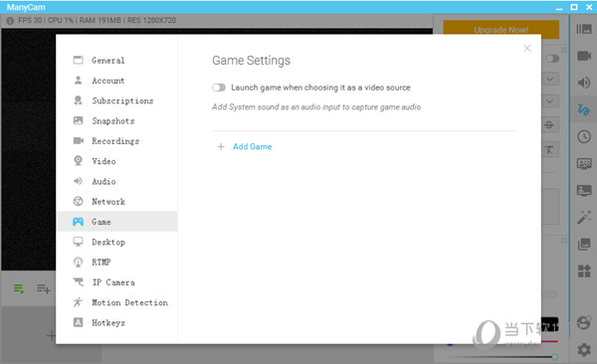This screenshot has width=597, height=364.
Task: Select the draw squiggle tool icon
Action: (584, 109)
